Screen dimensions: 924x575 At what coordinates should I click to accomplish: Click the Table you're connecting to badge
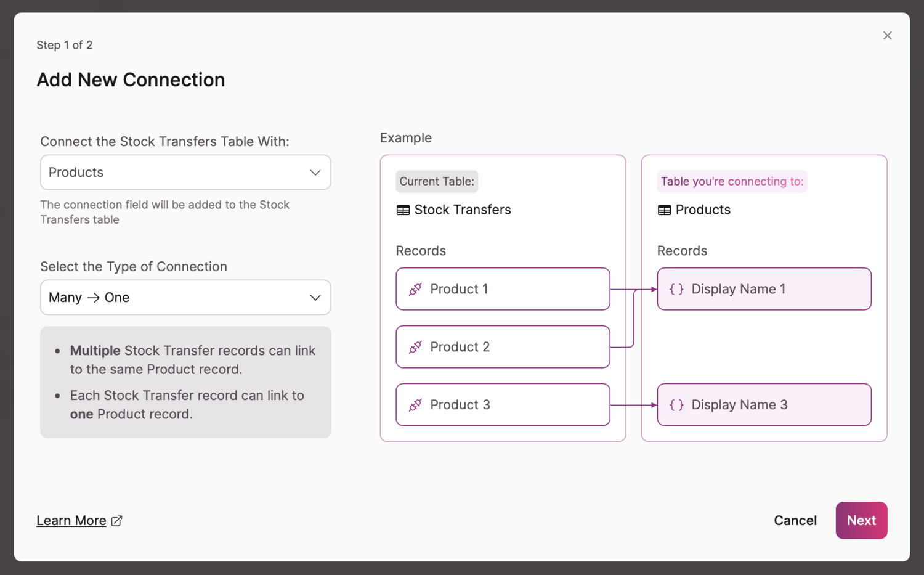coord(732,182)
